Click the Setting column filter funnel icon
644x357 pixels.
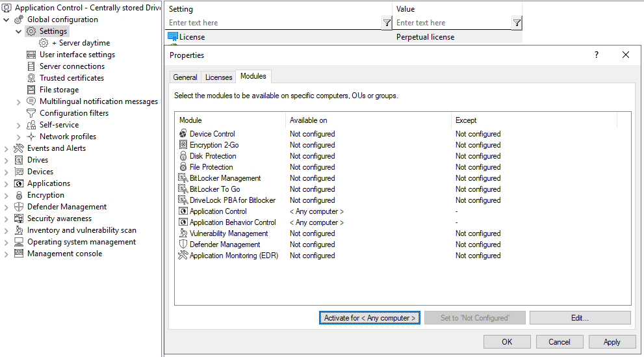(387, 23)
